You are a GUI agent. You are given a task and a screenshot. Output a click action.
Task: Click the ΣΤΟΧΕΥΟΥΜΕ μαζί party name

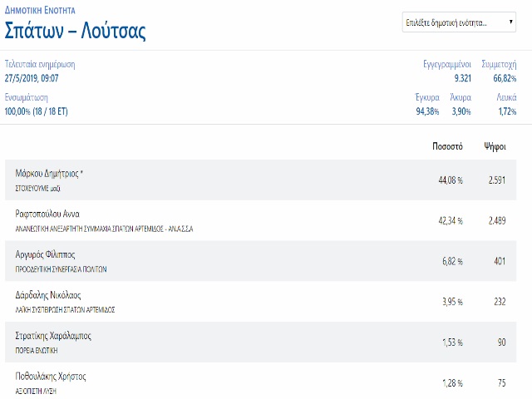click(37, 189)
